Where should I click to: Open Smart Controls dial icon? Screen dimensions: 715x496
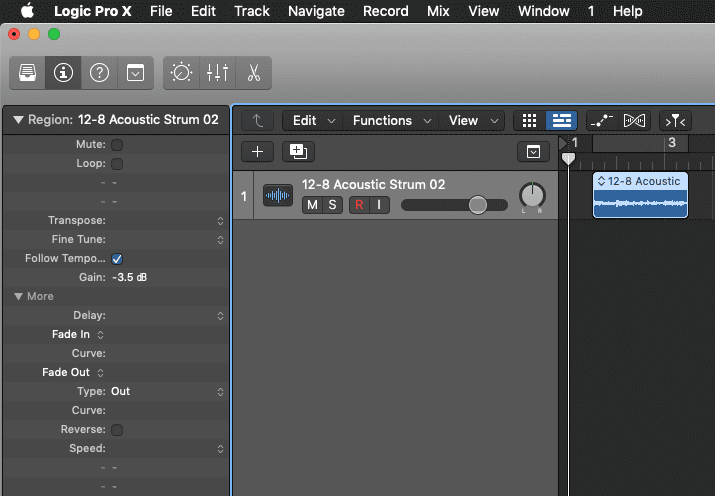pyautogui.click(x=181, y=73)
